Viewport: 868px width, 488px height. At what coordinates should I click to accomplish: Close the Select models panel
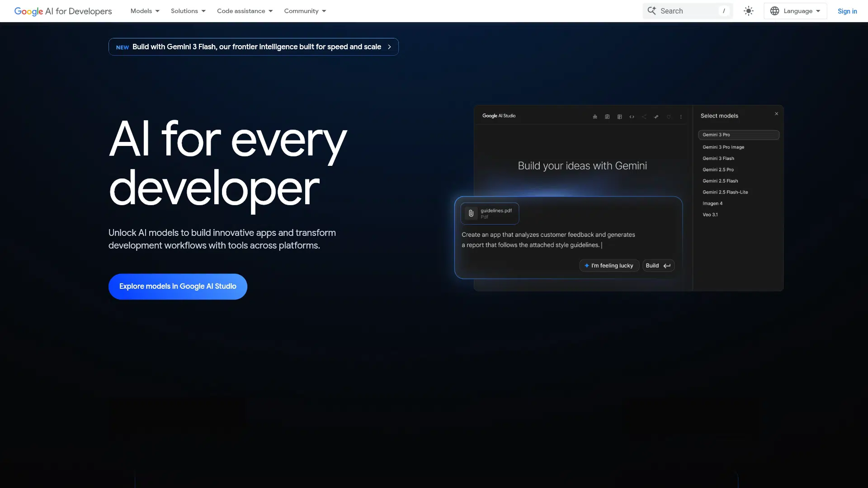pyautogui.click(x=776, y=114)
